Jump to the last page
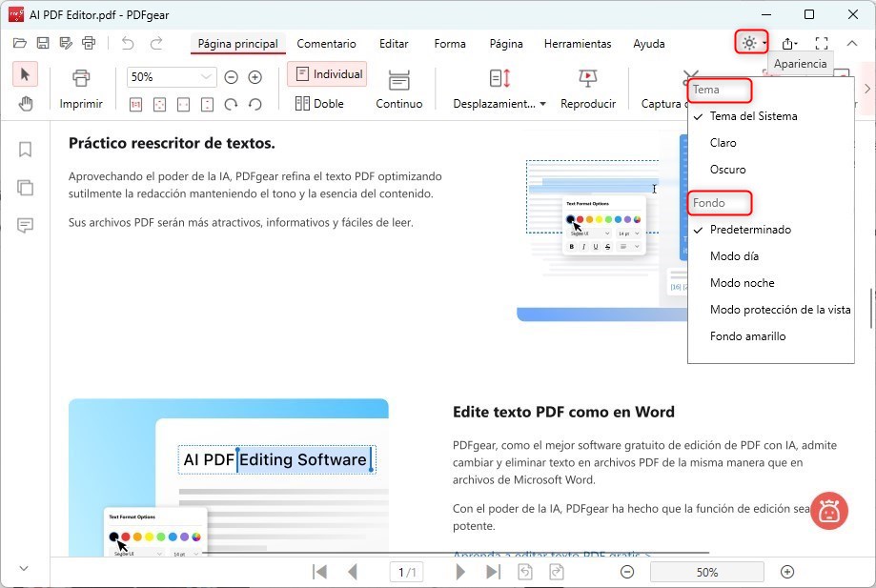This screenshot has height=588, width=876. (494, 572)
